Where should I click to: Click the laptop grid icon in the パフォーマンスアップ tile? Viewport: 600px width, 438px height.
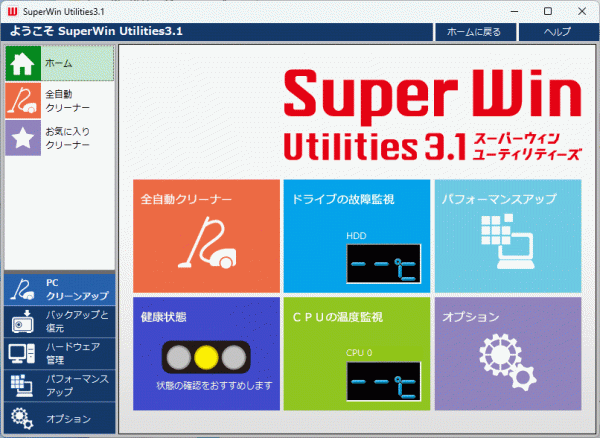click(508, 241)
